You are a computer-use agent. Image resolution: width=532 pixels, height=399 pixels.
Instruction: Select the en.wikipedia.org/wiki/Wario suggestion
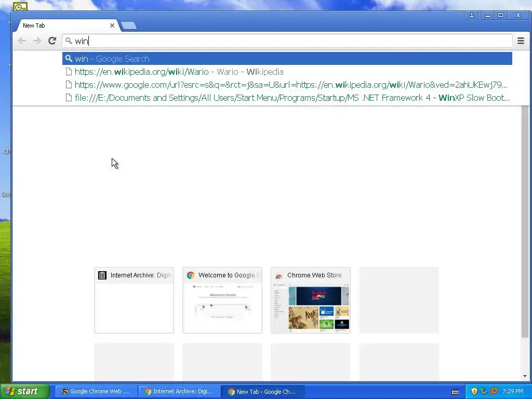287,72
